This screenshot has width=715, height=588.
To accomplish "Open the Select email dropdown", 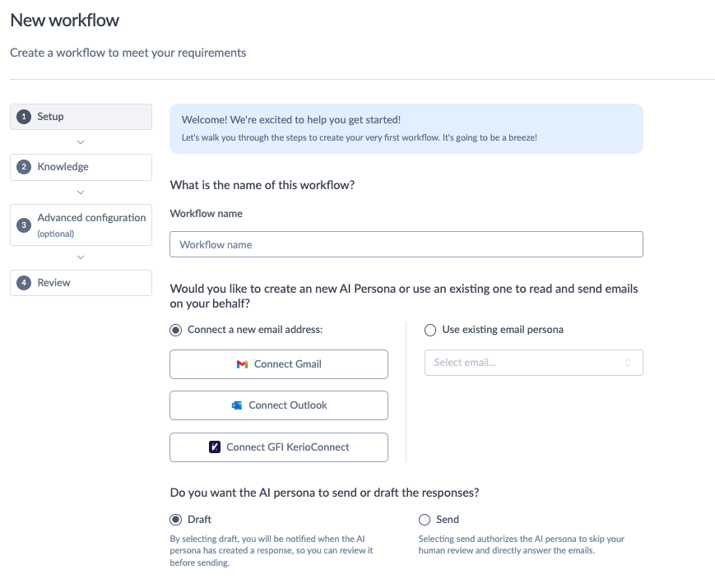I will click(533, 363).
